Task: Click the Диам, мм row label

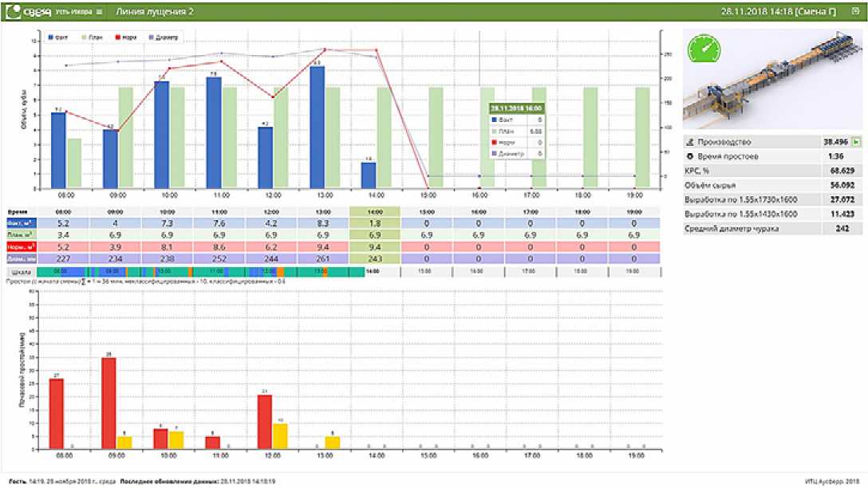Action: tap(21, 258)
